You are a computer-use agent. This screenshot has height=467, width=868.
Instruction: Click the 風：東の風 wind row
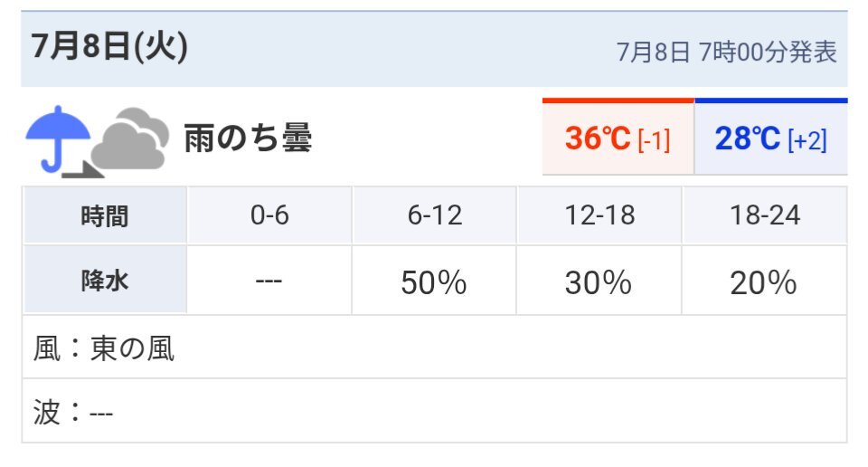coord(435,348)
